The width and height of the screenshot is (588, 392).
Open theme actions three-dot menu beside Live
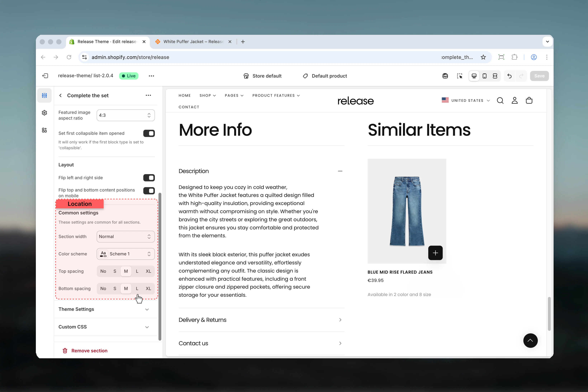[x=151, y=76]
